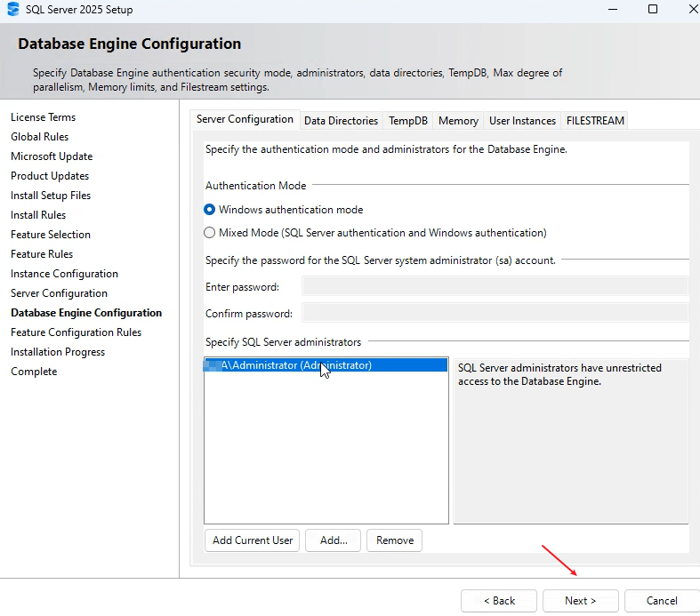Minimize the SQL Server Setup window

[x=613, y=10]
